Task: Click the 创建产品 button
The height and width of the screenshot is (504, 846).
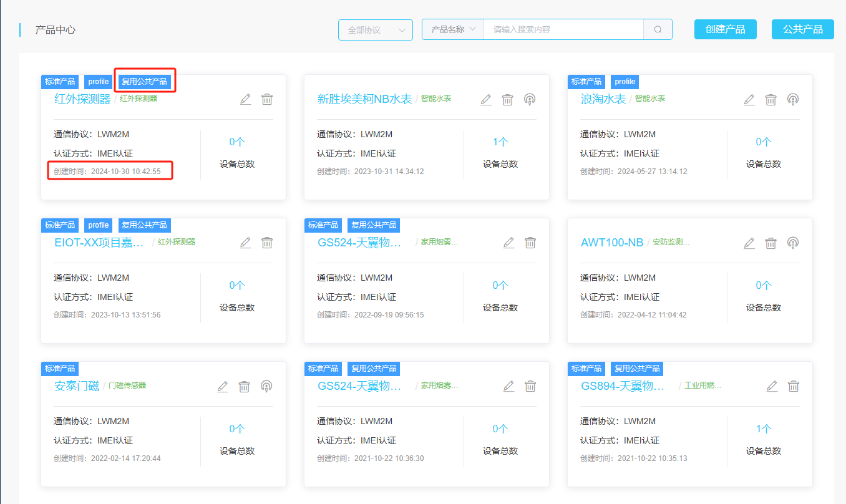Action: [x=725, y=29]
